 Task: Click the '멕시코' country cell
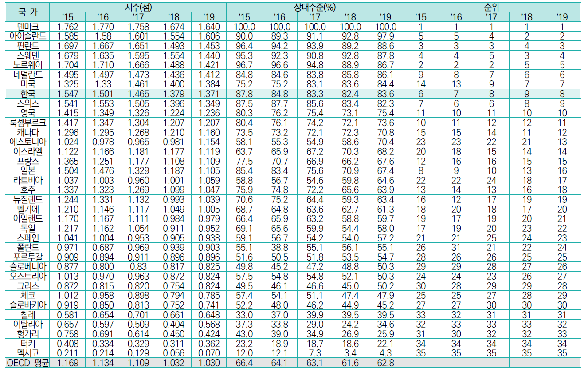tap(28, 354)
